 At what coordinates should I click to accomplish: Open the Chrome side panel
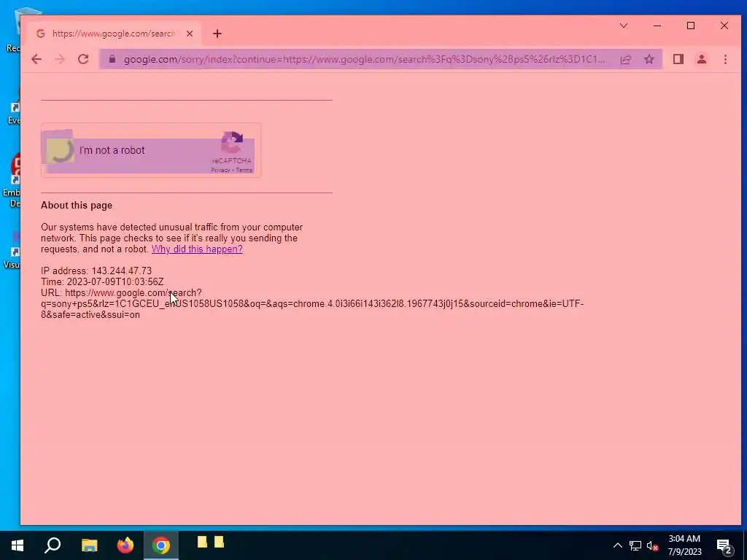(x=678, y=59)
